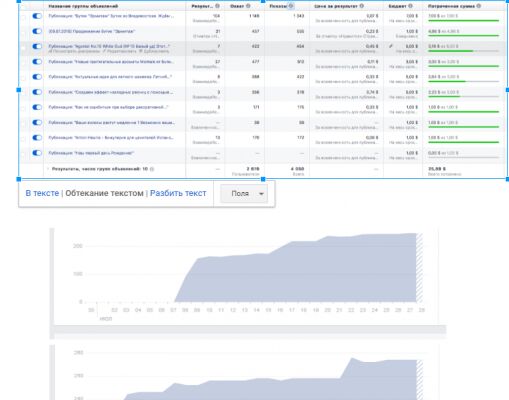Click the 'Результ...' column header

click(x=202, y=6)
